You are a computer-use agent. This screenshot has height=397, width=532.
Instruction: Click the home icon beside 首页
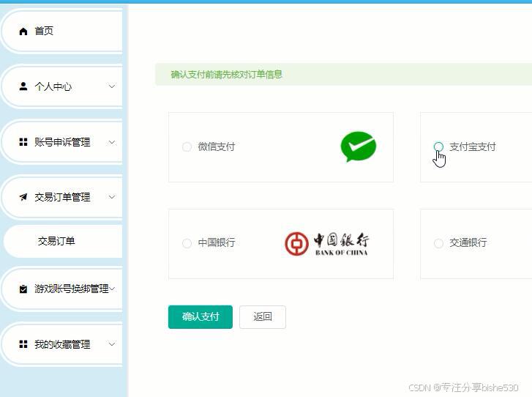tap(23, 31)
